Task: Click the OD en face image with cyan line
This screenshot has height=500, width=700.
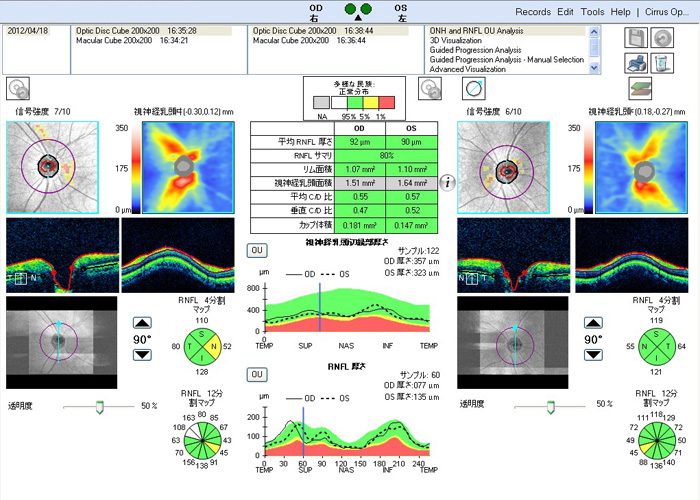Action: [62, 342]
